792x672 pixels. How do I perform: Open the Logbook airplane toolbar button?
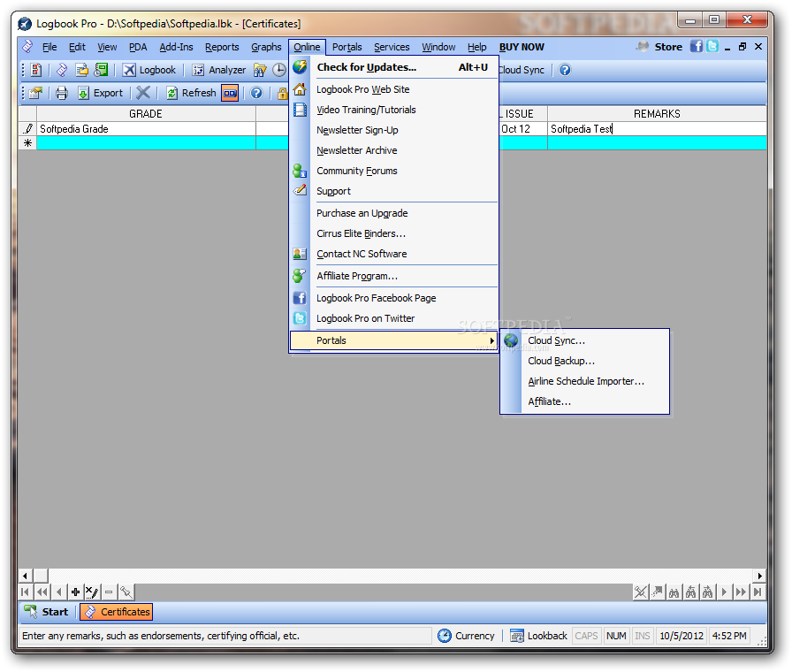[149, 70]
